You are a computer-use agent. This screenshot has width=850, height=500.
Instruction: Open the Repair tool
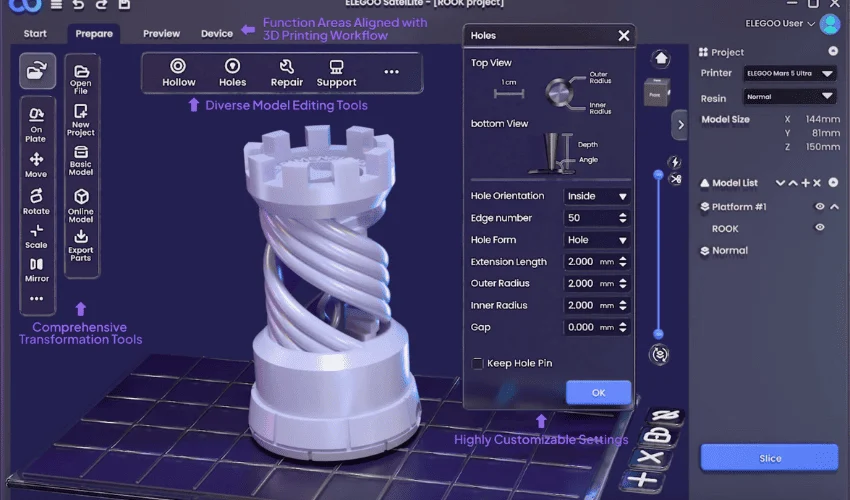click(287, 72)
